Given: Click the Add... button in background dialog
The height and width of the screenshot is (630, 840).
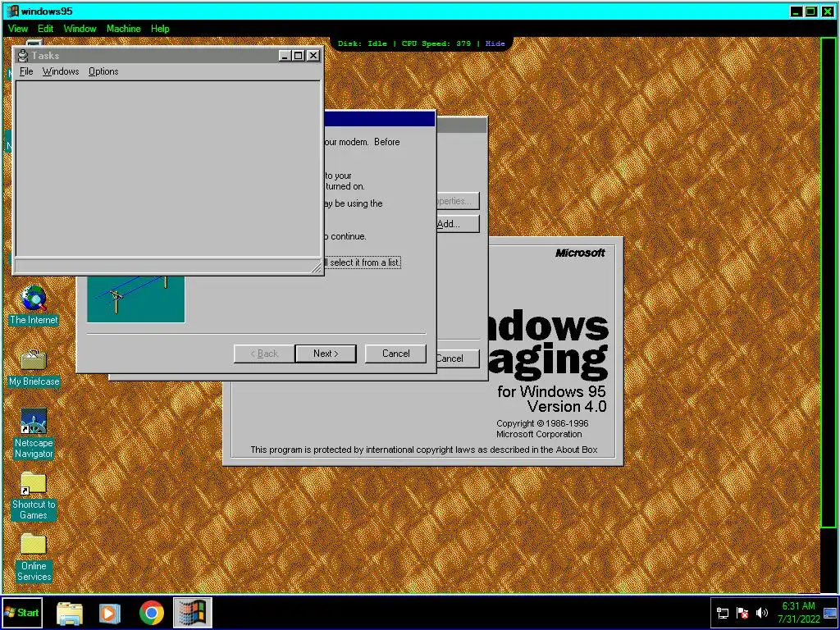Looking at the screenshot, I should (x=458, y=224).
